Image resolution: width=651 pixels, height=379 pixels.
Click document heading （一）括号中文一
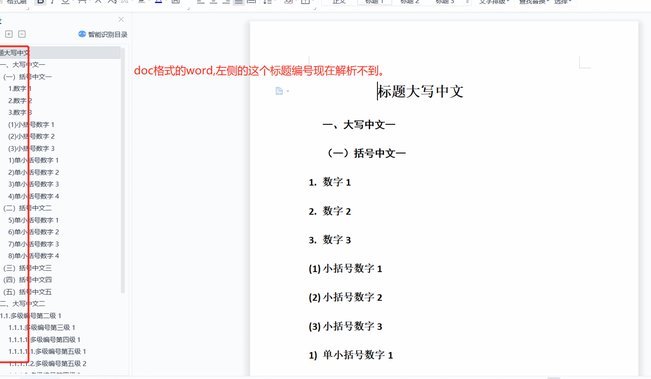365,154
